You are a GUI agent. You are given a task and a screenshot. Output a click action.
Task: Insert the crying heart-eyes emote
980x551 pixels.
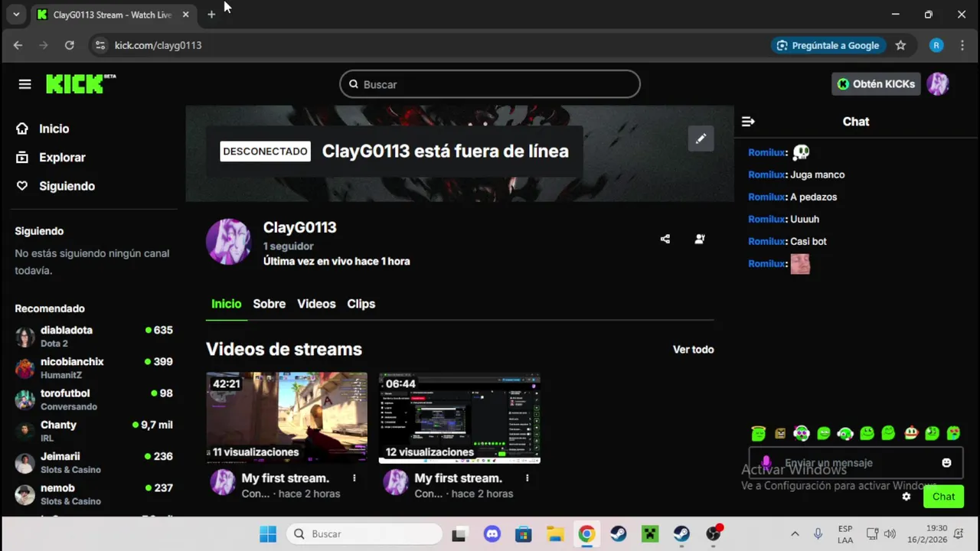(x=954, y=433)
